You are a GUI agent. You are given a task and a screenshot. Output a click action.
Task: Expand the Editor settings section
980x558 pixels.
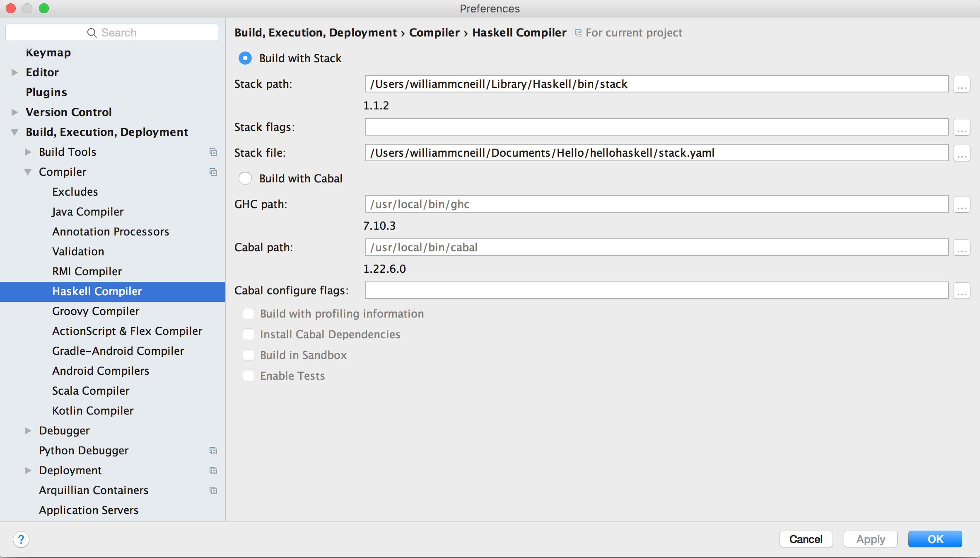pos(15,73)
